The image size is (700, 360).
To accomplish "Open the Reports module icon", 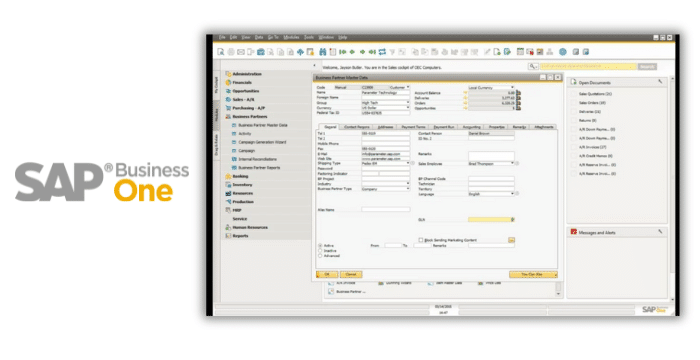I will click(x=228, y=236).
